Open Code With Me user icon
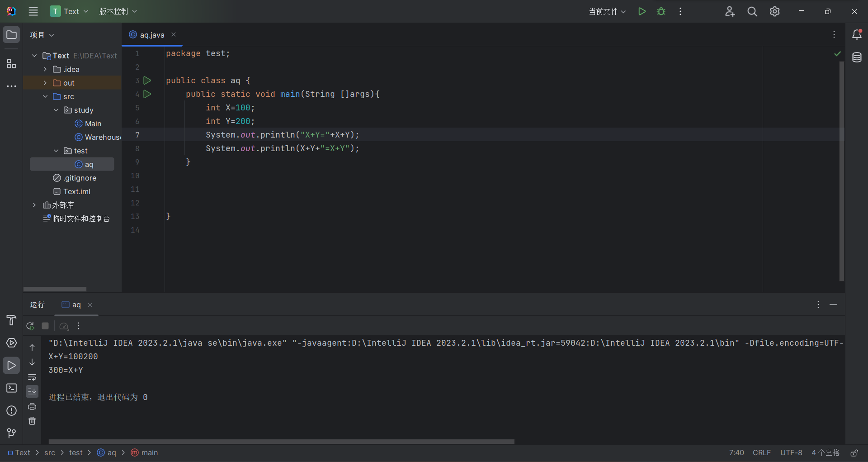 [730, 11]
